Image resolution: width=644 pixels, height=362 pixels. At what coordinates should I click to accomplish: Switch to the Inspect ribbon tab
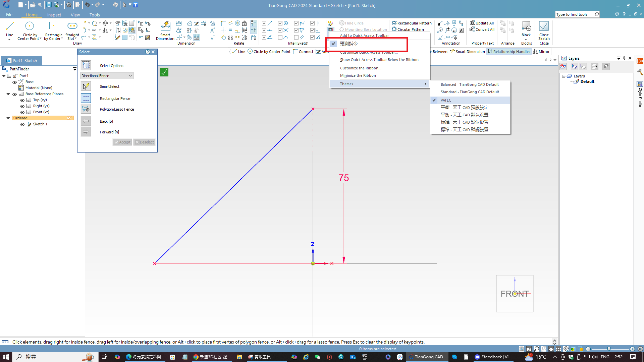[x=54, y=15]
